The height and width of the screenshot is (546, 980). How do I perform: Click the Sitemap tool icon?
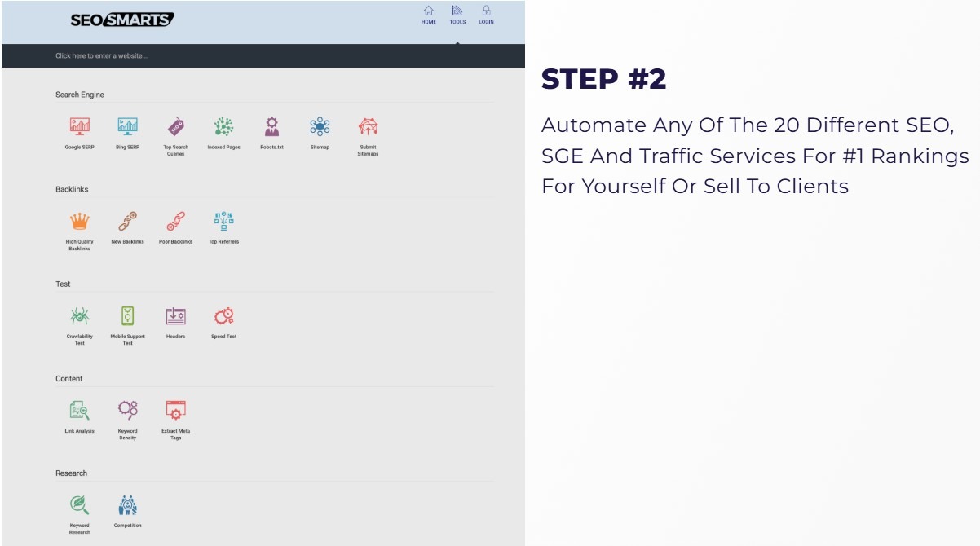[x=320, y=126]
